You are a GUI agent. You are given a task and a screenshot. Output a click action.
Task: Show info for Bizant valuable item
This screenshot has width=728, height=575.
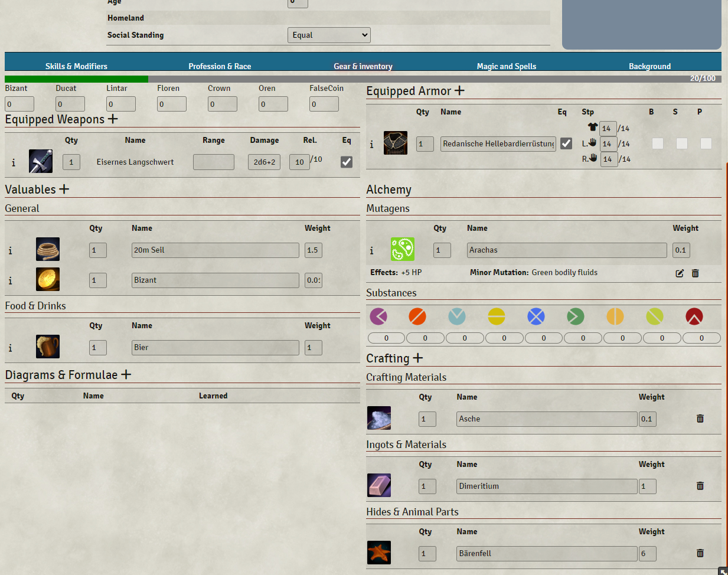click(10, 280)
